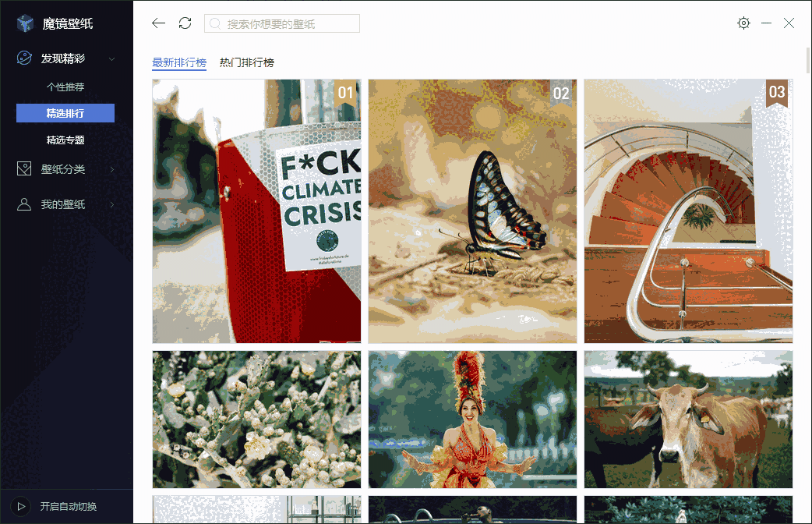
Task: Expand the 壁纸分类 arrow
Action: 112,169
